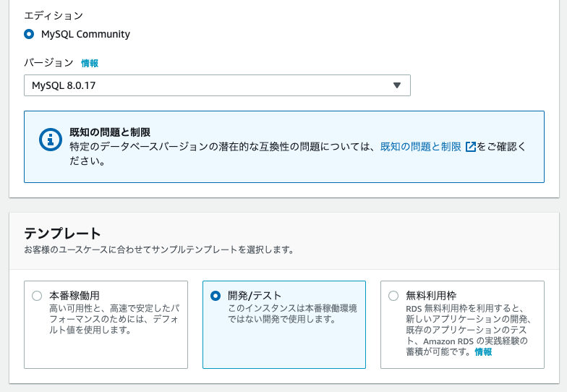Select the MySQL Community radio button

coord(29,34)
